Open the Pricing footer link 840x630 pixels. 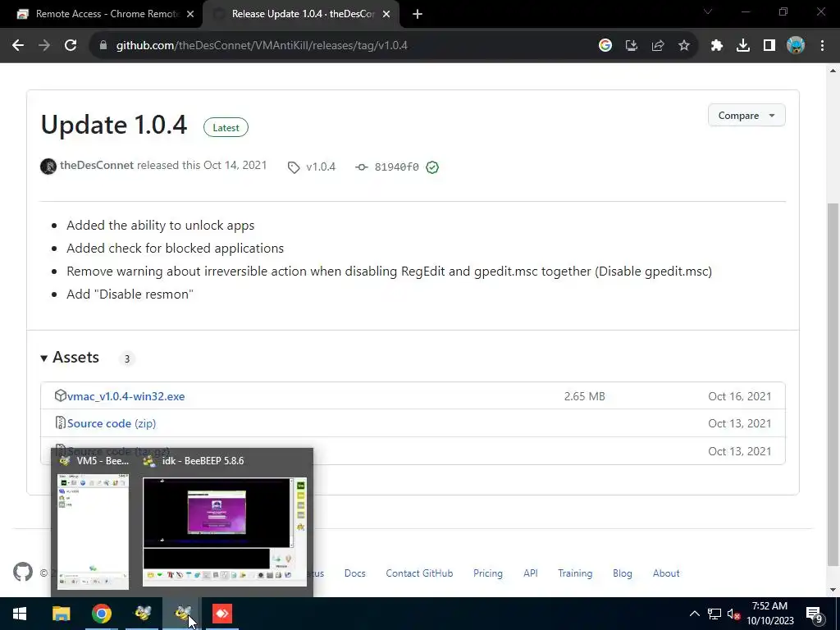487,573
